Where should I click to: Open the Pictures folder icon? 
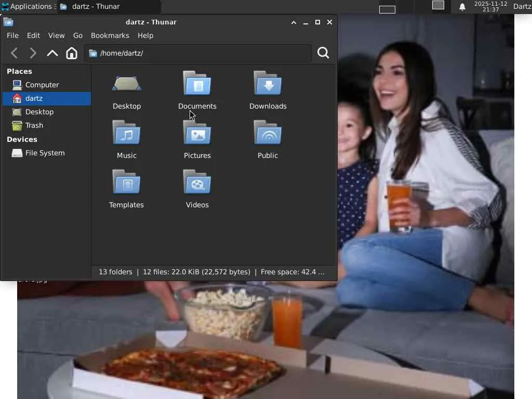197,134
